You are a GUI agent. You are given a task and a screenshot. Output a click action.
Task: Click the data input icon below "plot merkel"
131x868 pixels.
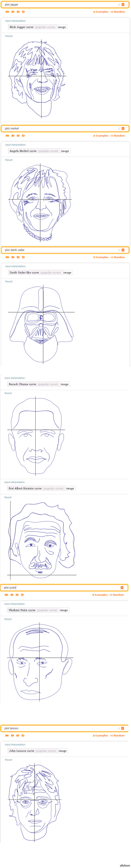pos(18,136)
